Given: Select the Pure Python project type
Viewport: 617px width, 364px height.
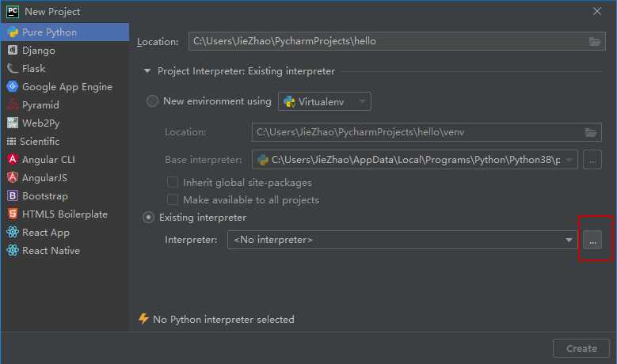Looking at the screenshot, I should point(65,32).
